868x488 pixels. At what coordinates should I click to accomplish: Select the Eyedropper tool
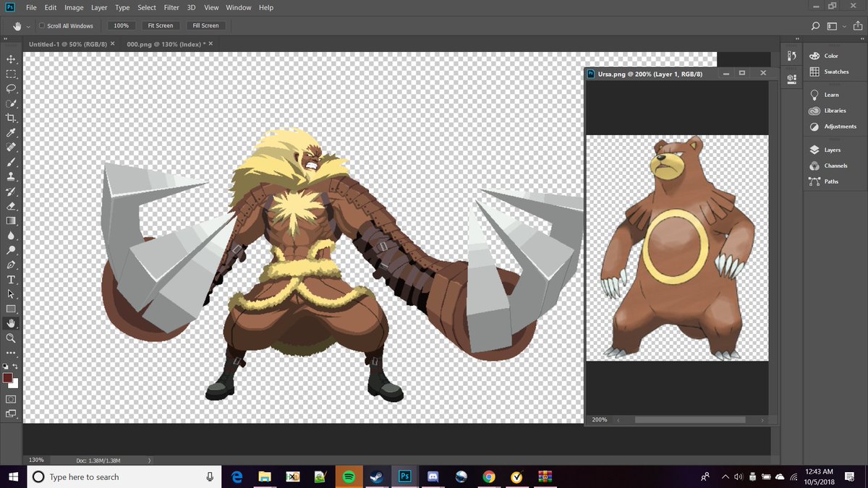coord(11,133)
